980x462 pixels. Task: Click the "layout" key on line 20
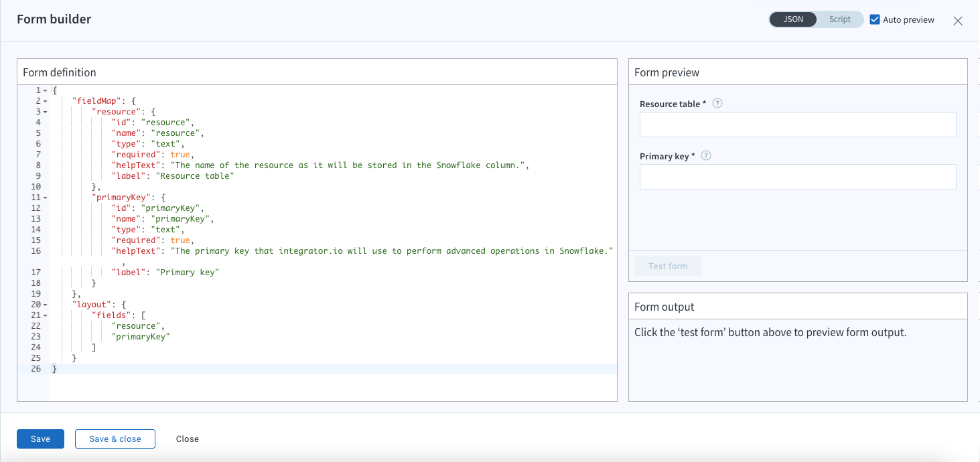pos(92,305)
